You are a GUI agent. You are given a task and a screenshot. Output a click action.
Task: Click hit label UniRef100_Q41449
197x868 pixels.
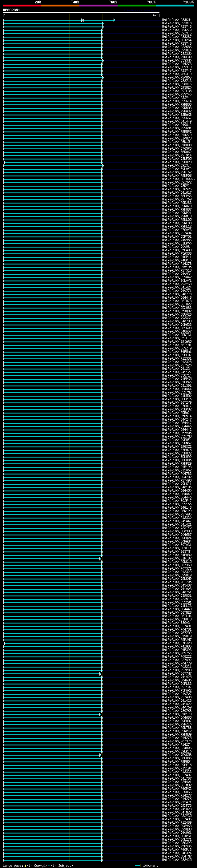tap(176, 121)
